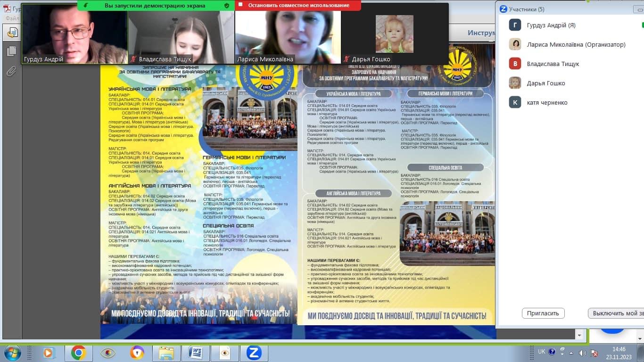Click Дарья Гошко's muted microphone icon
This screenshot has width=644, height=362.
347,59
